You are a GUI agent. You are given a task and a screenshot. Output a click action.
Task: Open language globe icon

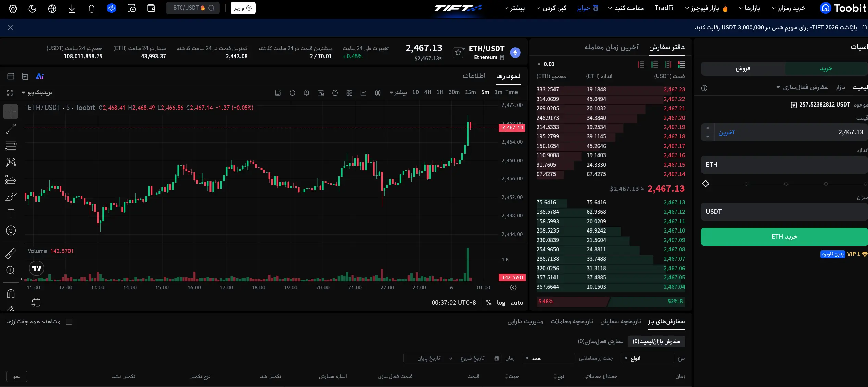pos(52,8)
